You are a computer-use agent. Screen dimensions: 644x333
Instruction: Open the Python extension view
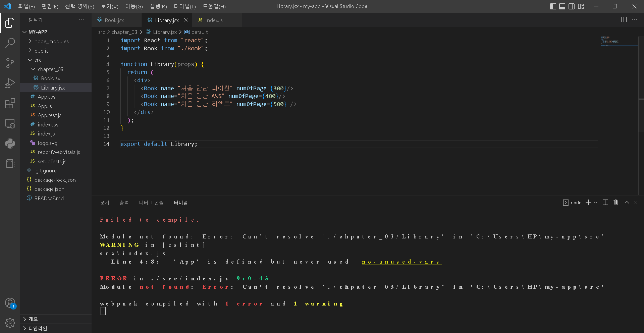click(10, 144)
